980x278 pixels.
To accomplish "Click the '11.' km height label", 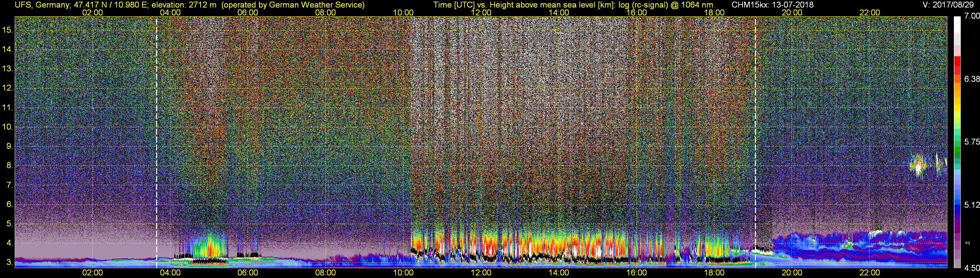I will [x=8, y=107].
